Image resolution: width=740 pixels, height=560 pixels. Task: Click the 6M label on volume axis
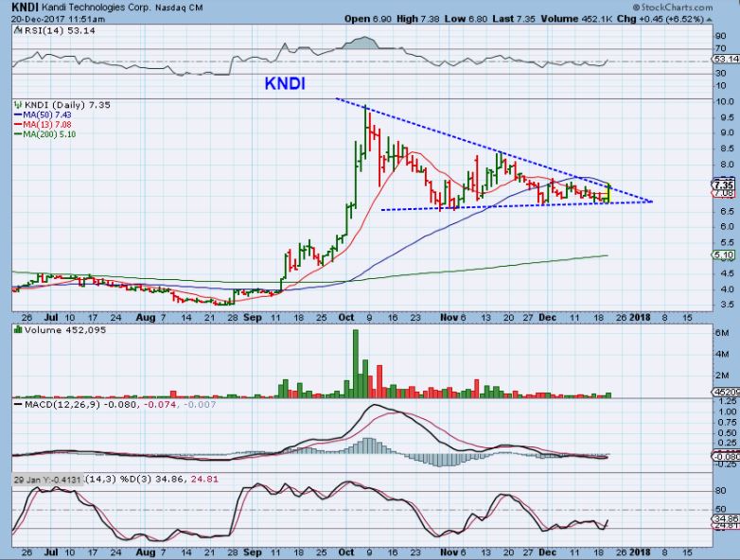tap(723, 333)
